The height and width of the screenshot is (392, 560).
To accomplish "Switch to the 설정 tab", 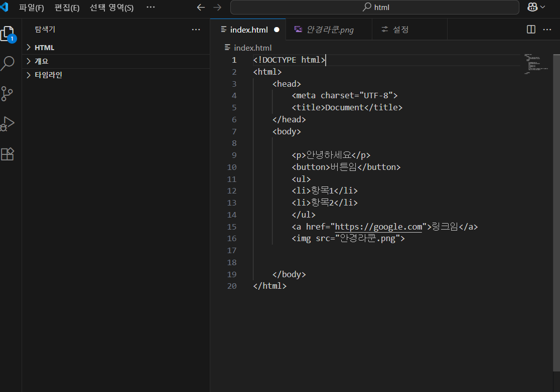I will (x=409, y=30).
